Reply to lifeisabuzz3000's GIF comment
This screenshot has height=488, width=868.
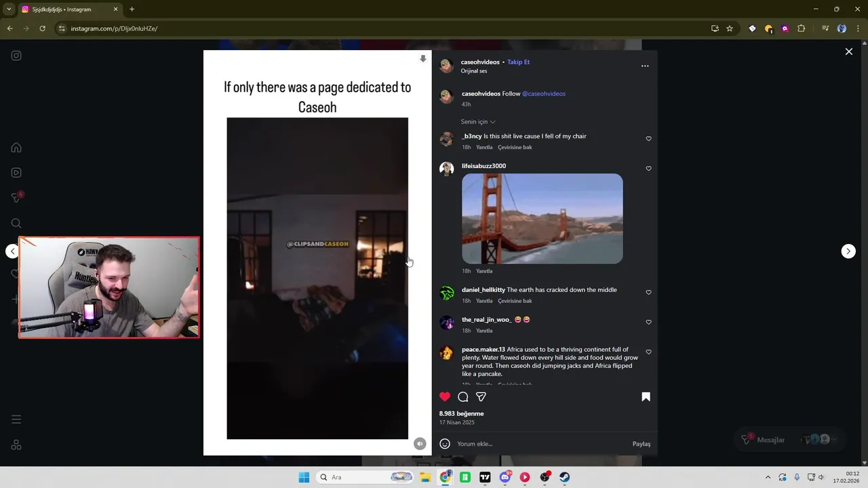click(484, 271)
